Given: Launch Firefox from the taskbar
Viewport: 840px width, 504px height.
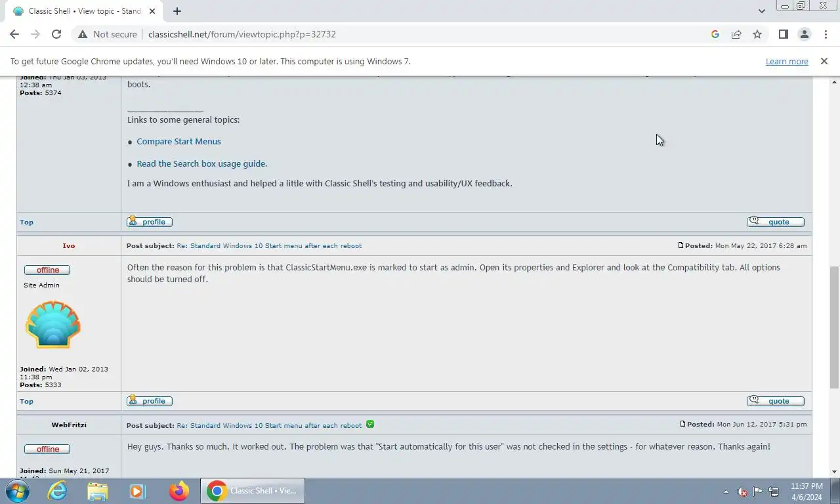Looking at the screenshot, I should tap(178, 491).
